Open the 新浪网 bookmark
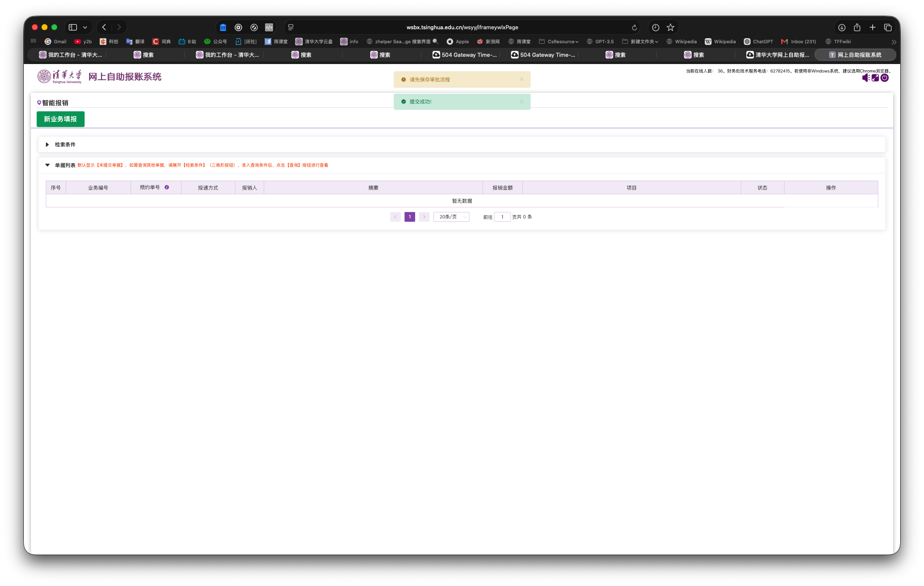The image size is (924, 586). [488, 42]
